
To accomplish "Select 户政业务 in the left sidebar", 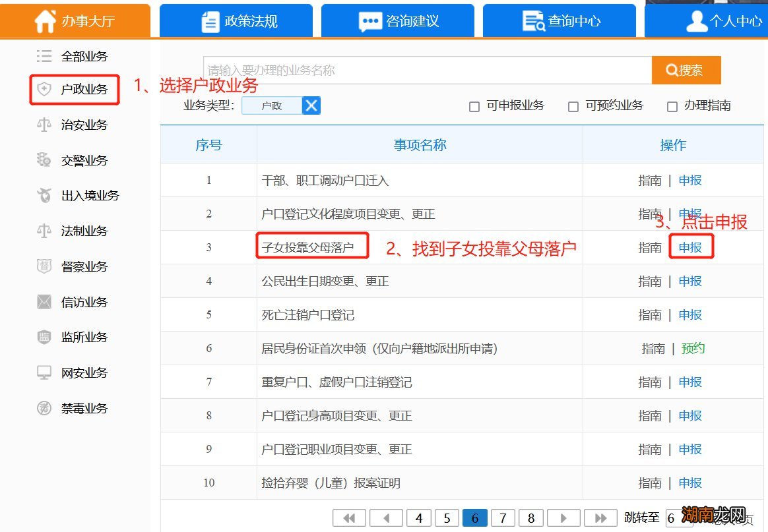I will click(75, 90).
